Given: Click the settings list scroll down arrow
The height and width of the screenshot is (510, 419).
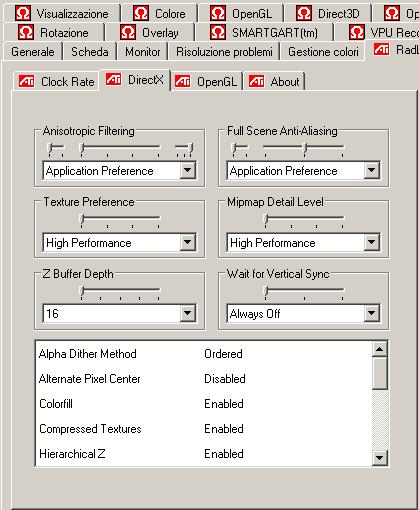Looking at the screenshot, I should pos(379,458).
